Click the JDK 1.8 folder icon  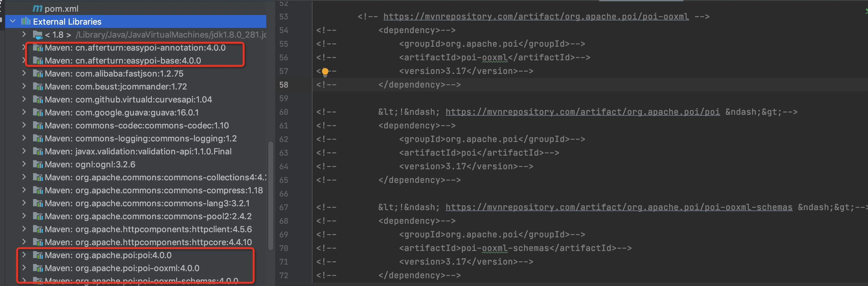[38, 35]
